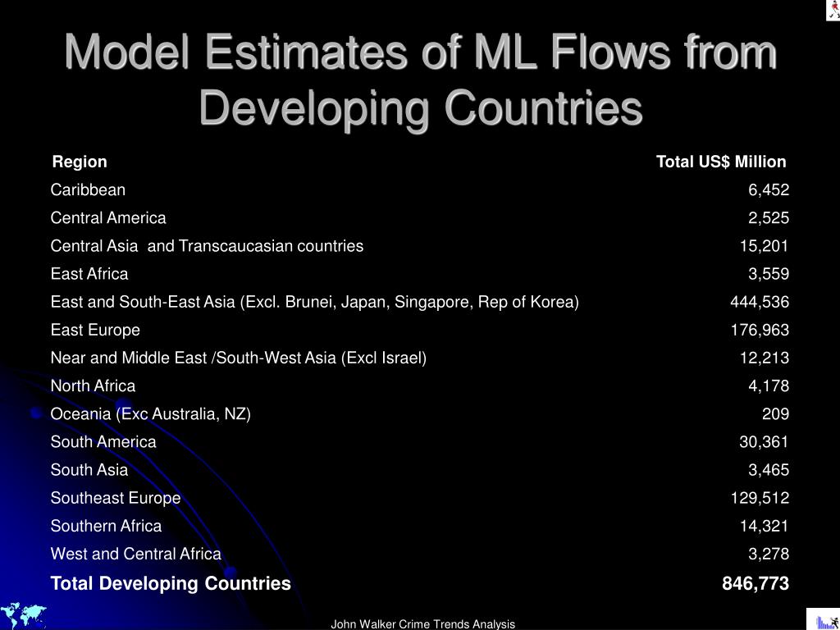Select the 'Caribbean' row label
The height and width of the screenshot is (630, 840).
(x=88, y=189)
